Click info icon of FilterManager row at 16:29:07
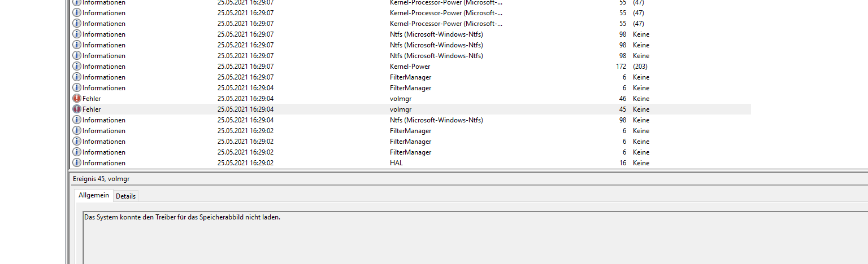The width and height of the screenshot is (868, 264). (x=77, y=77)
